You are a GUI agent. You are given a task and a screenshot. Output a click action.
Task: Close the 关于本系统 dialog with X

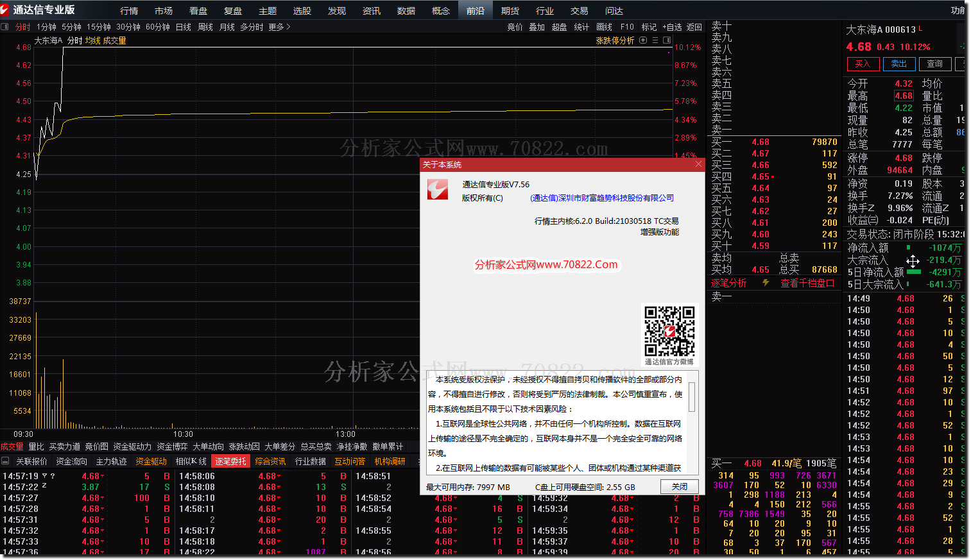(x=698, y=164)
